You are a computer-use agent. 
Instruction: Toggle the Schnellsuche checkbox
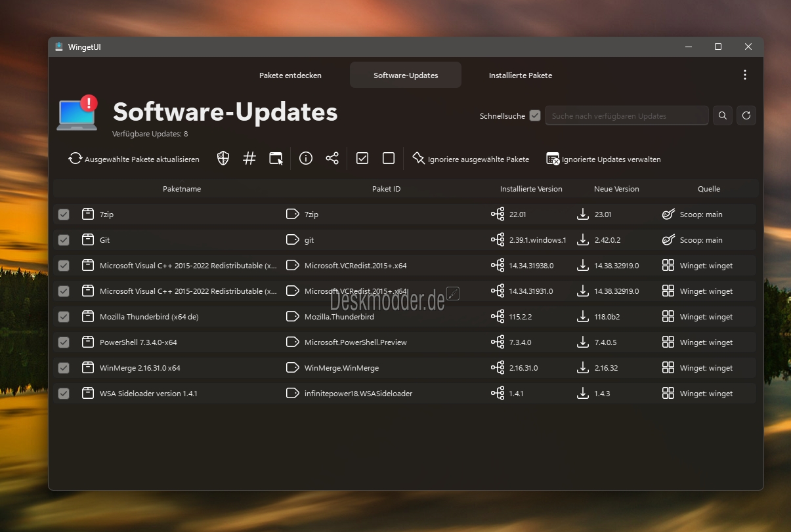[x=535, y=115]
